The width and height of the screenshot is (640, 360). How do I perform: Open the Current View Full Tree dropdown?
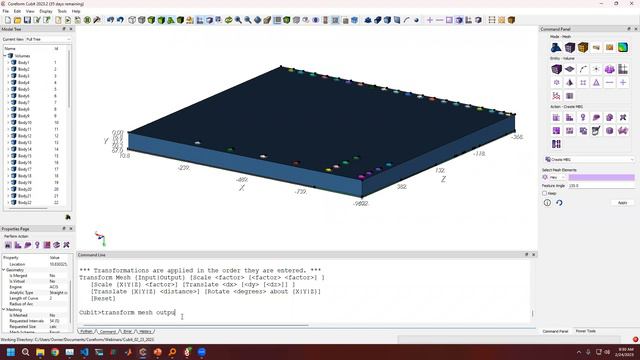click(48, 39)
